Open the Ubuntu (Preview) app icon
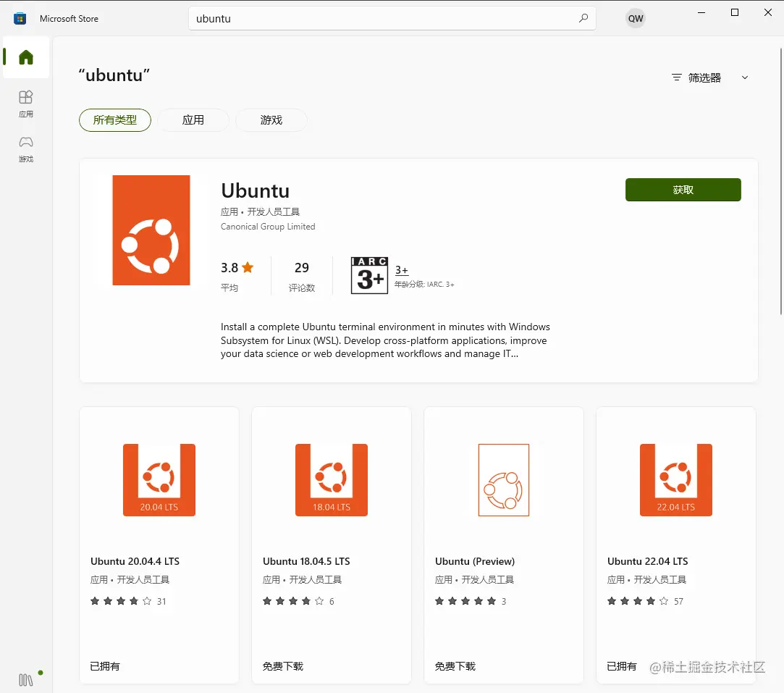 (504, 480)
